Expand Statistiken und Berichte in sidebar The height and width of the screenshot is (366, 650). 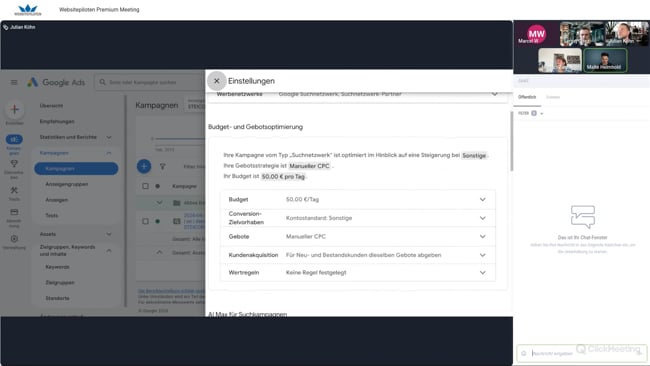[x=109, y=137]
